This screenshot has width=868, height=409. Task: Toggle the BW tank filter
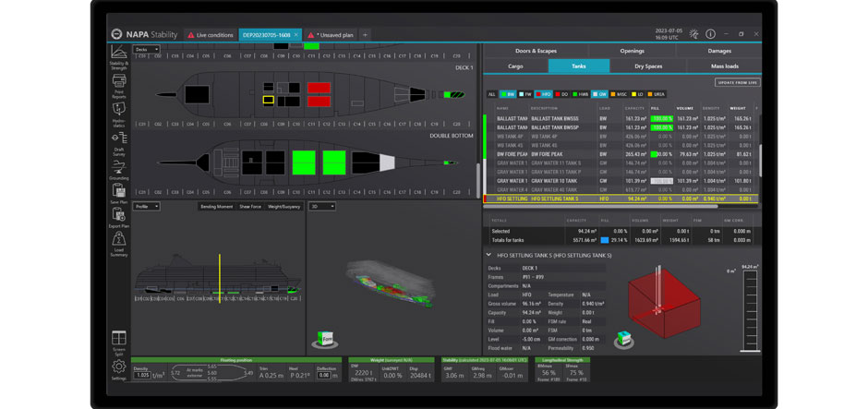[508, 94]
